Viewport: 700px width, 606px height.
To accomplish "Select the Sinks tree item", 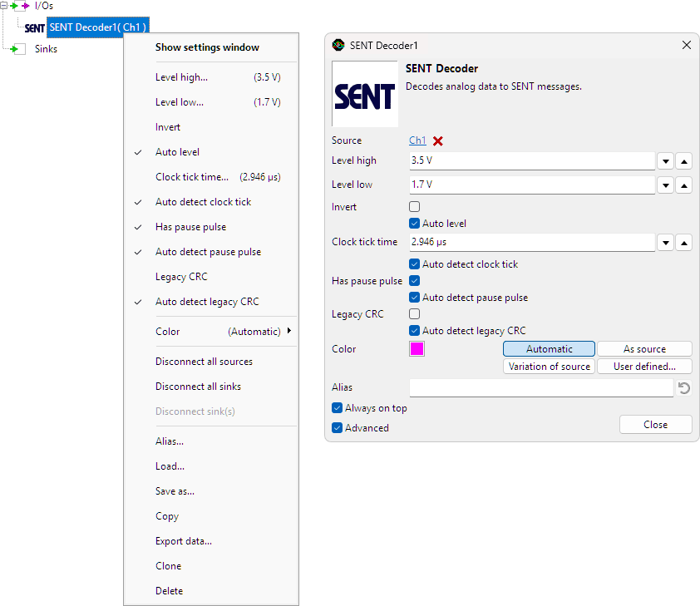I will pos(46,49).
